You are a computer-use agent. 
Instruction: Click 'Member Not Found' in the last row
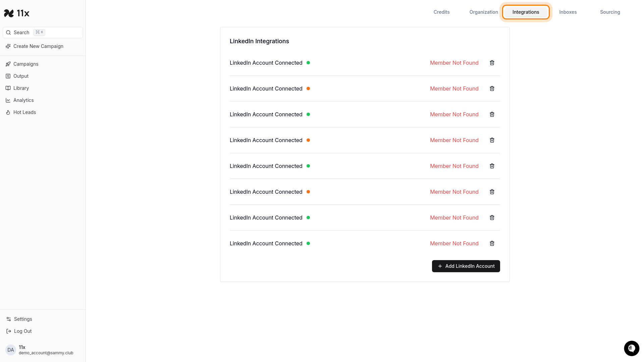pos(454,243)
